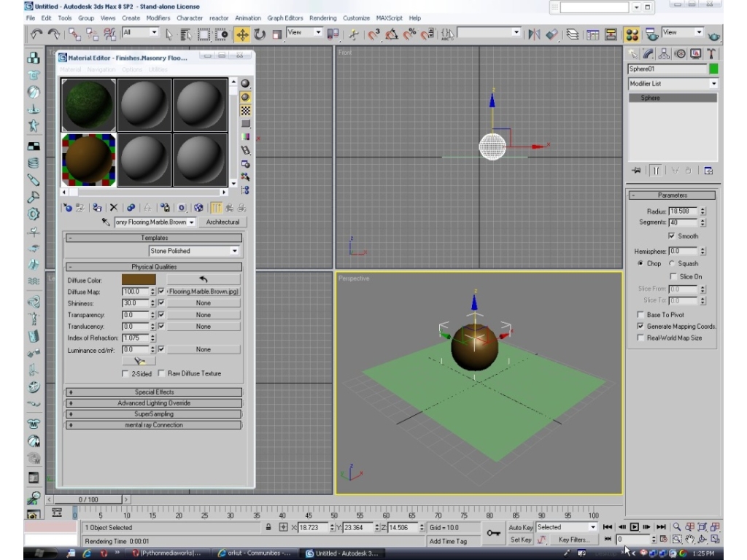Viewport: 747px width, 560px height.
Task: Click the Key Filters button
Action: click(x=573, y=540)
